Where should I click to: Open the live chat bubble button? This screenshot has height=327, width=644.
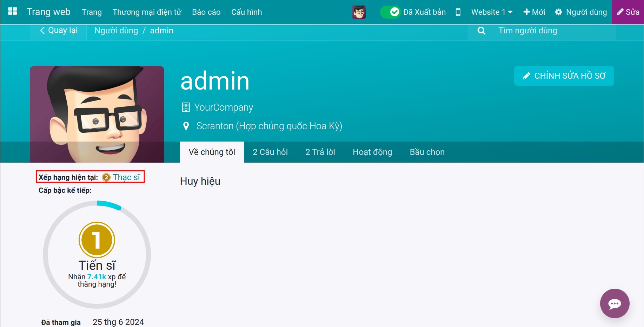pos(615,303)
